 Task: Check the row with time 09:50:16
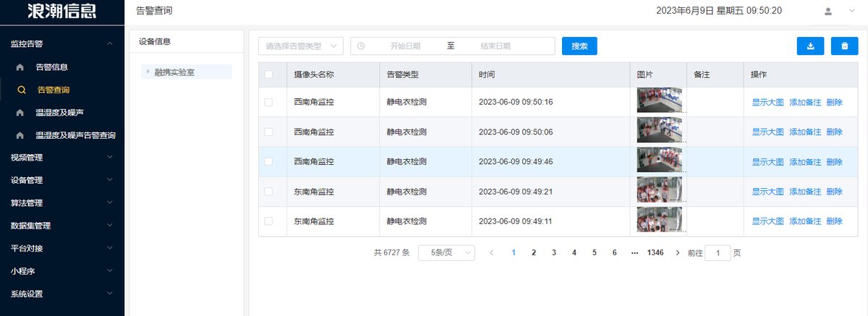coord(269,102)
